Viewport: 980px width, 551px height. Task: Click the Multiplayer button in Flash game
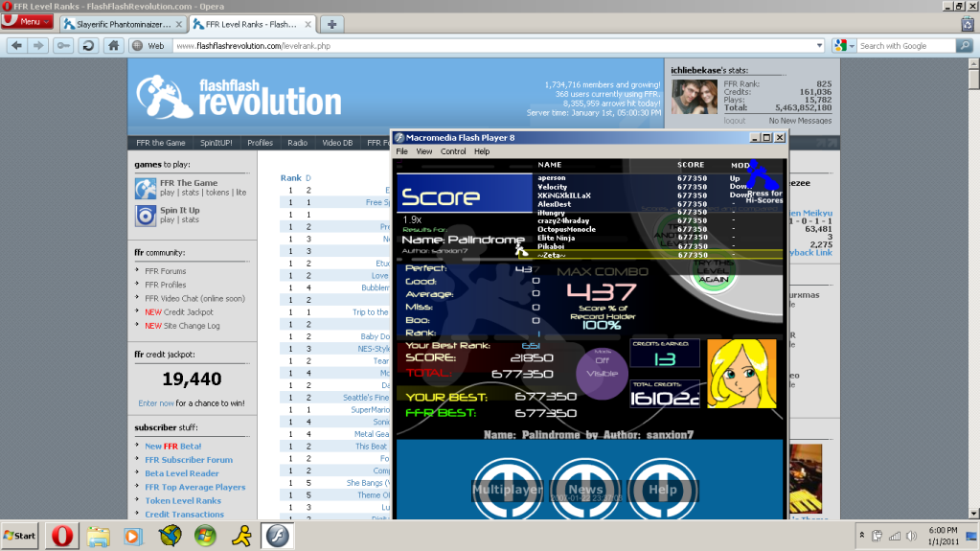(507, 489)
